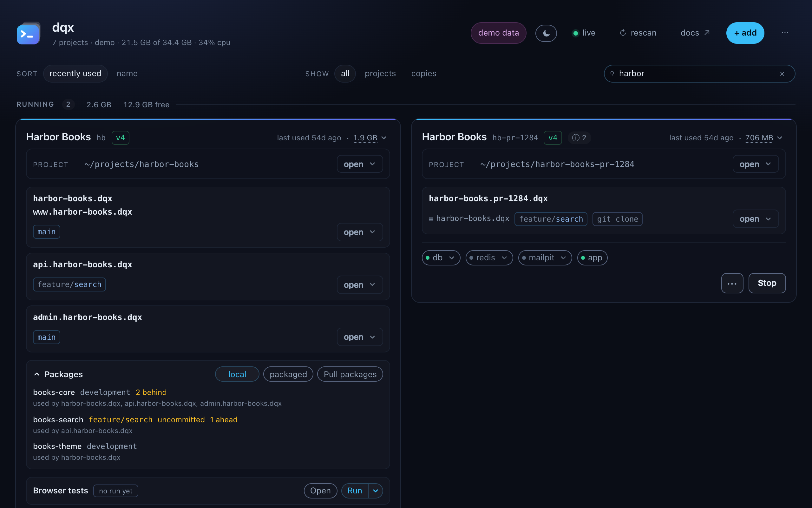The height and width of the screenshot is (508, 812).
Task: Click the hb-pr-1284 short name label
Action: [x=515, y=138]
